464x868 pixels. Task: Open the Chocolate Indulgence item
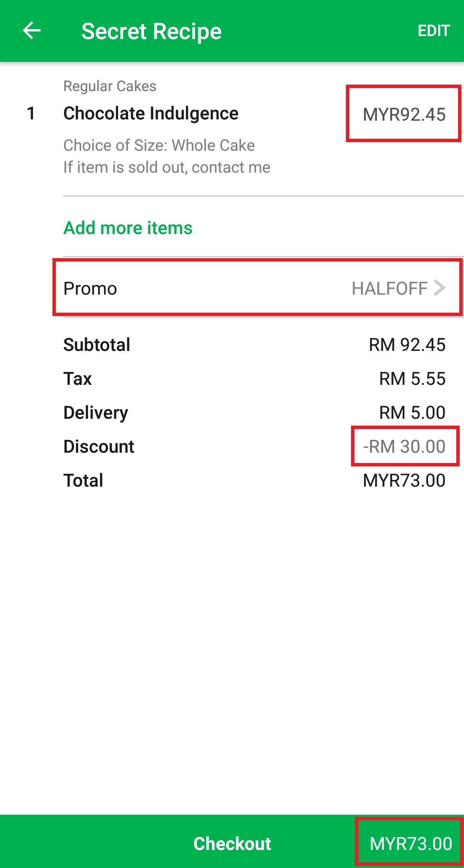click(x=151, y=113)
